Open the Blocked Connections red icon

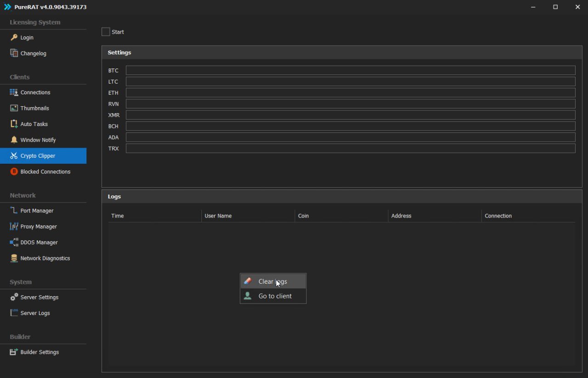coord(14,172)
